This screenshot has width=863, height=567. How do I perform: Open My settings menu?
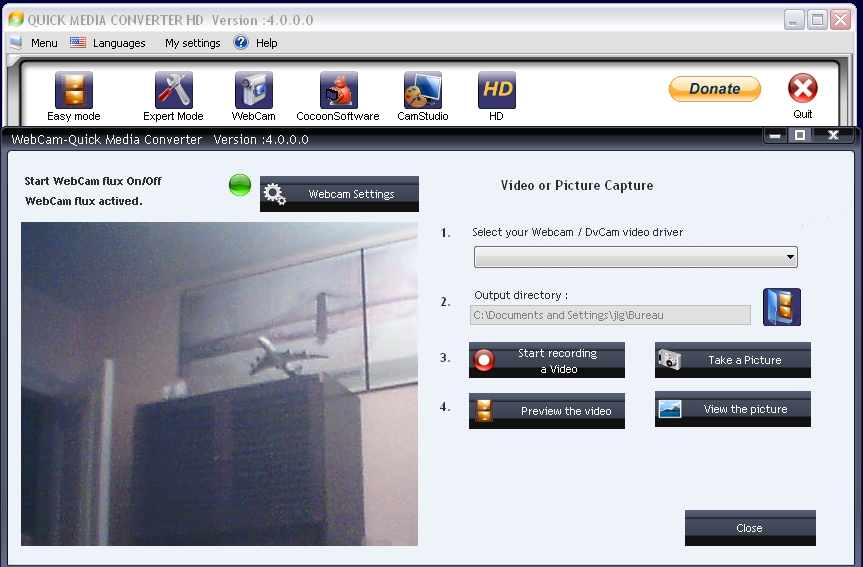193,43
